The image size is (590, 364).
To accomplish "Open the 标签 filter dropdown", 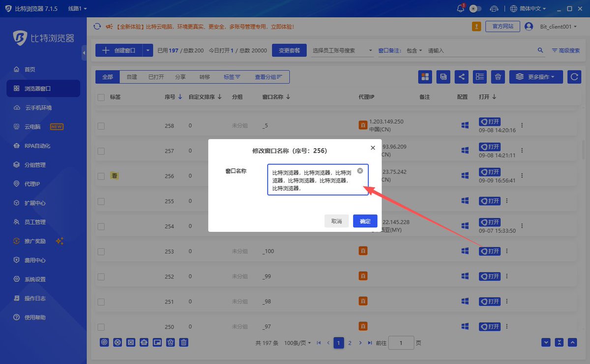I will click(232, 77).
